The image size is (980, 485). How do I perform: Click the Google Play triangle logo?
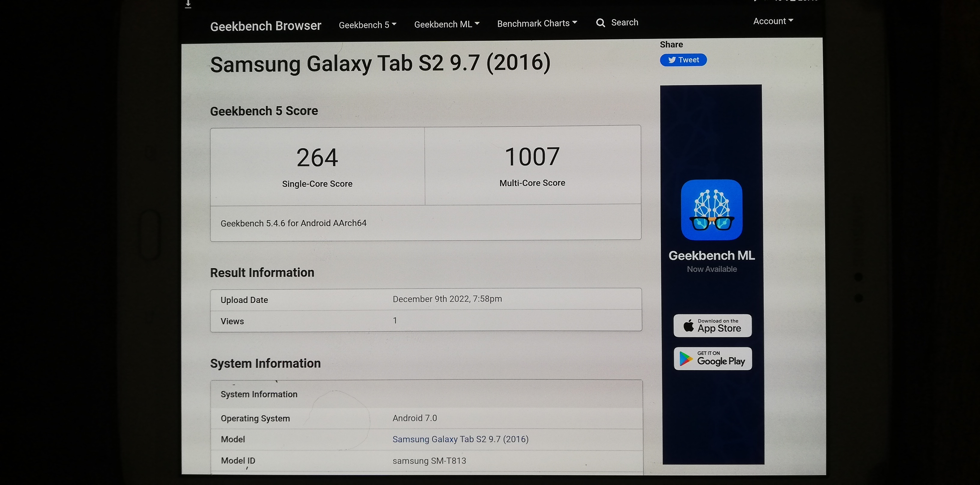686,359
